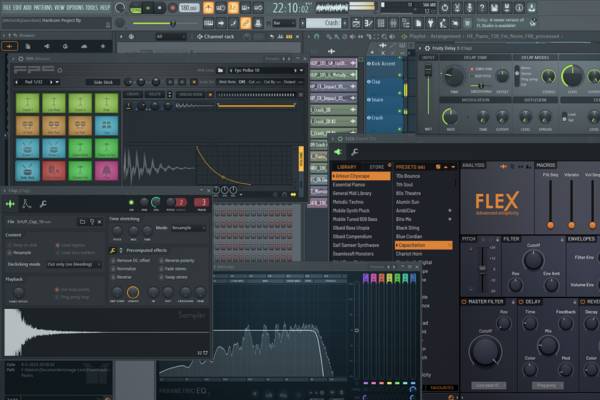Open the time stretching Mode dropdown
The height and width of the screenshot is (400, 600).
pos(188,228)
